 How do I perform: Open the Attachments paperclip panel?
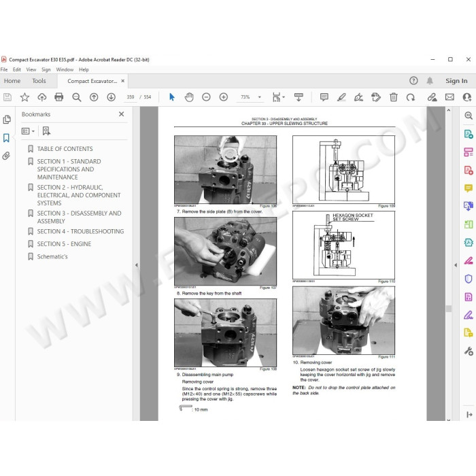tap(6, 156)
